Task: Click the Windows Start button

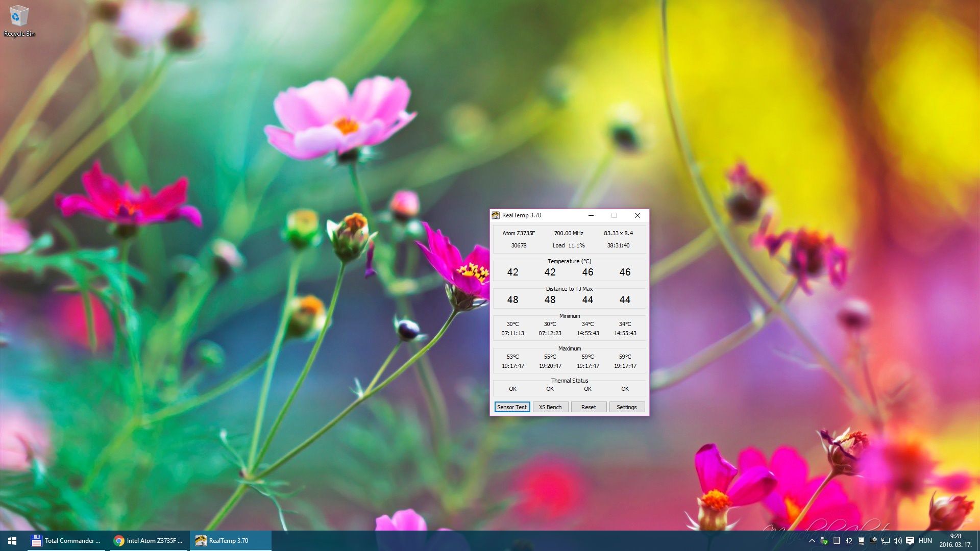Action: tap(12, 541)
